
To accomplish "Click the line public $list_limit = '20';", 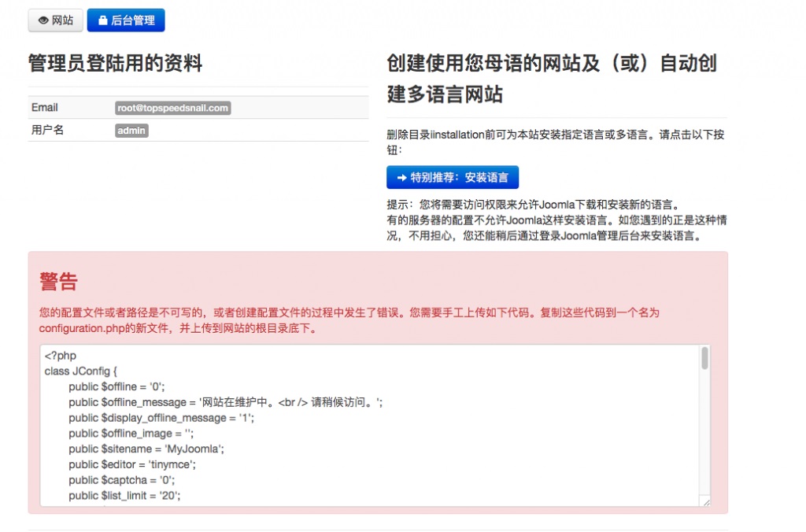I will pyautogui.click(x=124, y=496).
